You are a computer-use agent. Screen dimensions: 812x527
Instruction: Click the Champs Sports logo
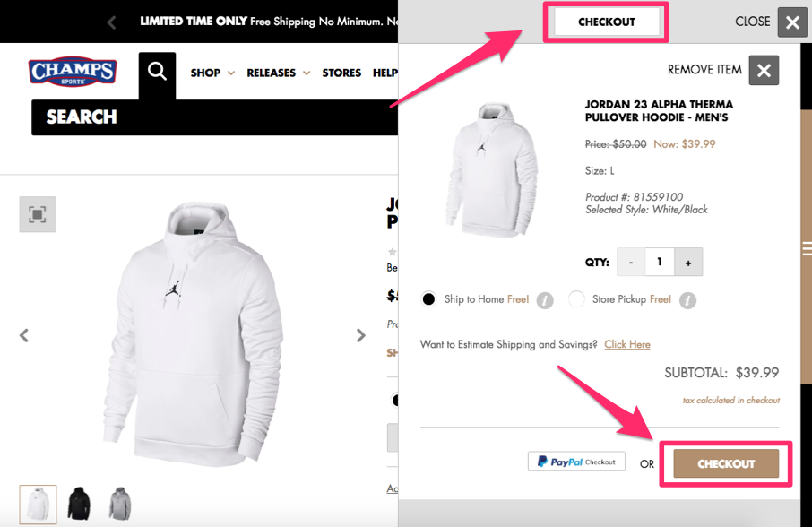(72, 72)
